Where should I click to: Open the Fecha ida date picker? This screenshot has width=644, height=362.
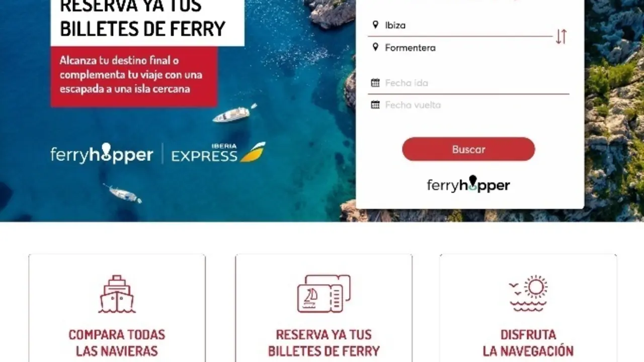[468, 83]
